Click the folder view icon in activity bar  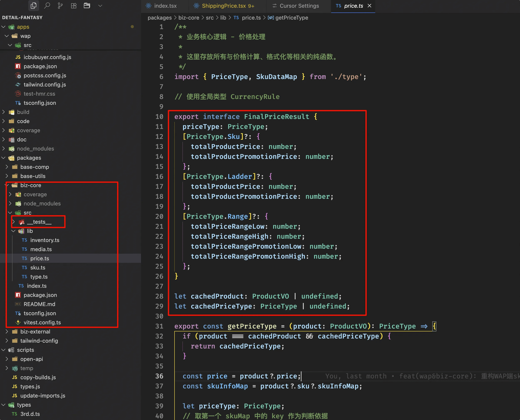(x=87, y=6)
